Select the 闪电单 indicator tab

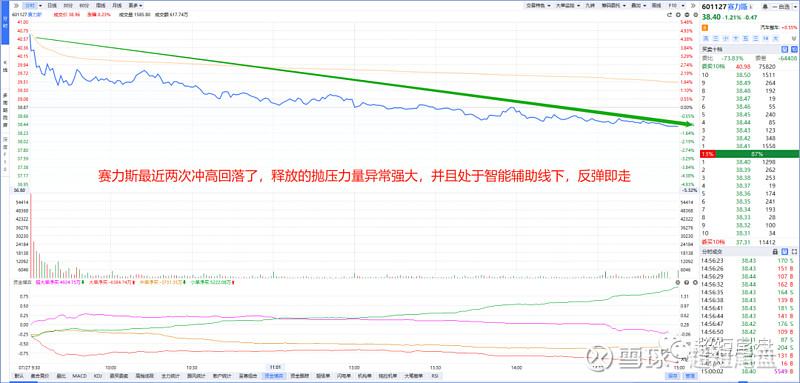click(344, 376)
